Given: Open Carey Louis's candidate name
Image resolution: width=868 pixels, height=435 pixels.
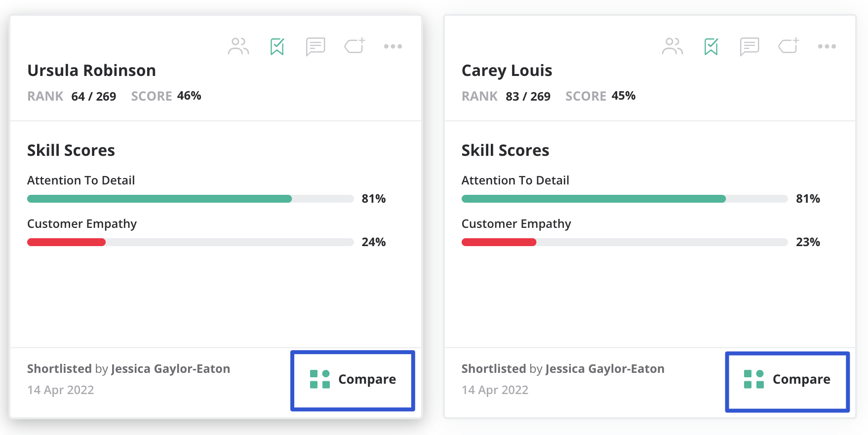Looking at the screenshot, I should pos(507,71).
